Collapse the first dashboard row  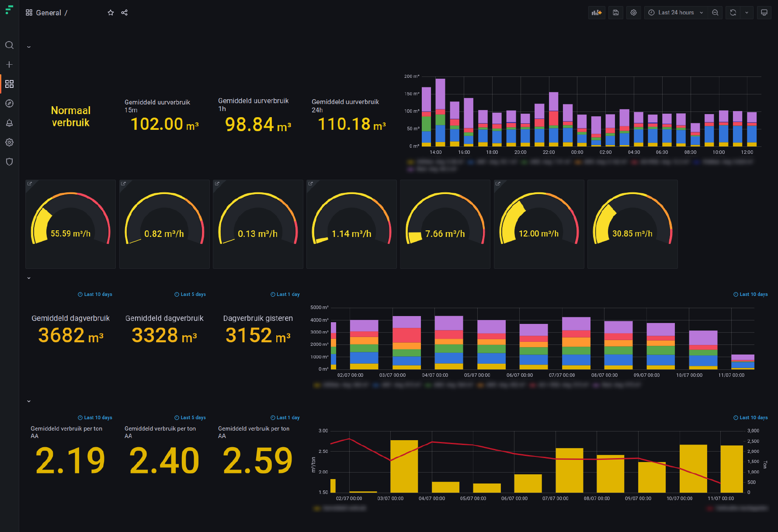pyautogui.click(x=29, y=47)
